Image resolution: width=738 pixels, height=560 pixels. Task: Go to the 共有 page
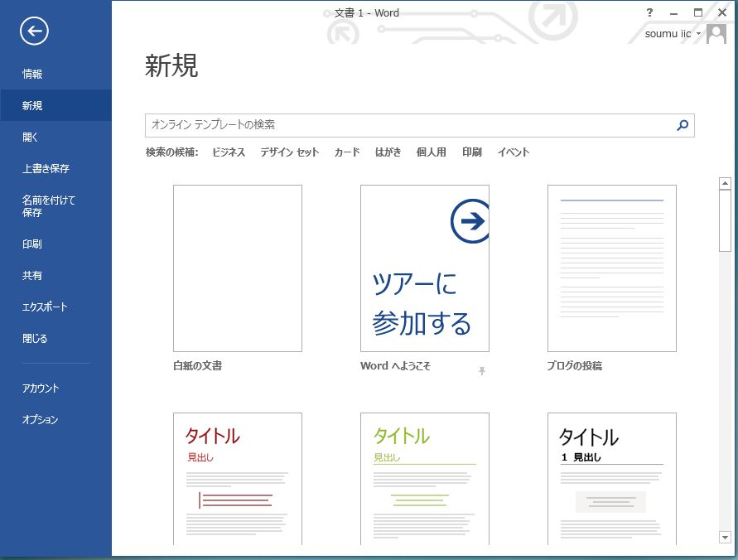[x=56, y=275]
